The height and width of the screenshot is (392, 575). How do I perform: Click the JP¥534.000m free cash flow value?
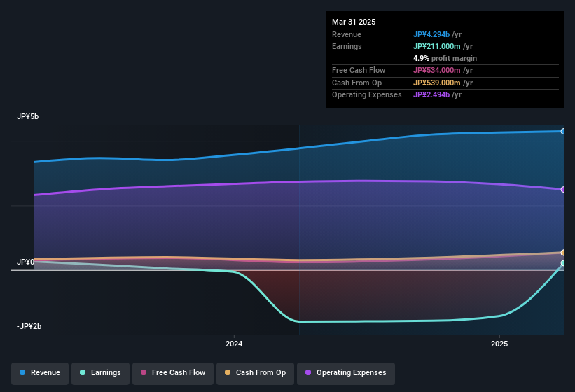coord(437,70)
